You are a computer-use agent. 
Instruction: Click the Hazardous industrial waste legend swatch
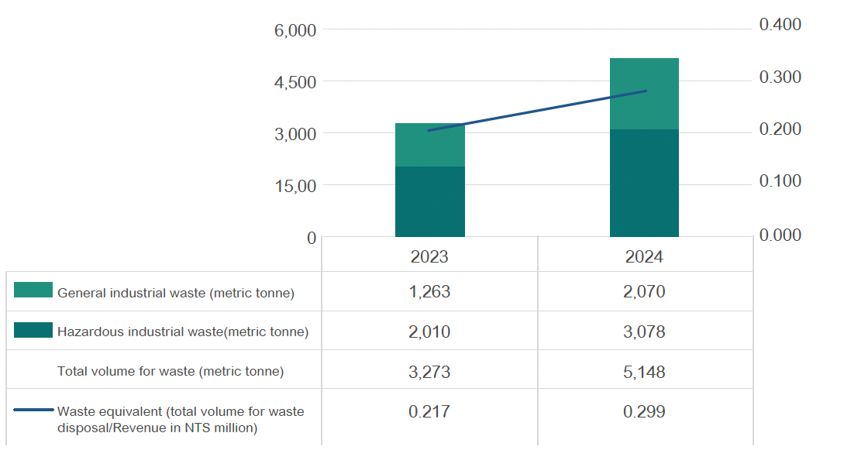click(33, 330)
